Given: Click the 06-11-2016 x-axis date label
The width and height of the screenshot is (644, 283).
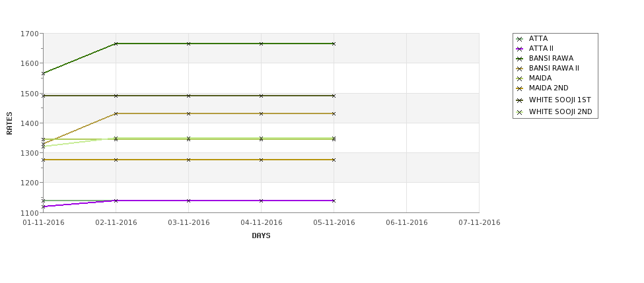Looking at the screenshot, I should point(407,223).
